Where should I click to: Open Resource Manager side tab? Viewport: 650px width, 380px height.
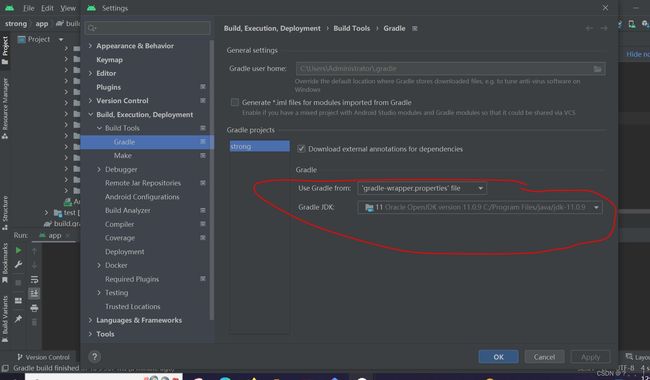(5, 109)
